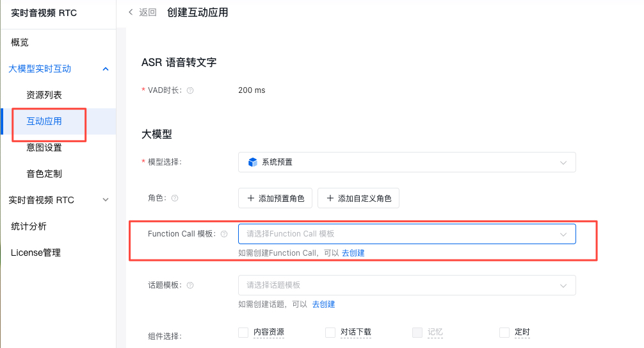The width and height of the screenshot is (644, 348).
Task: Click help icon beside Function Call 模板
Action: pos(224,234)
